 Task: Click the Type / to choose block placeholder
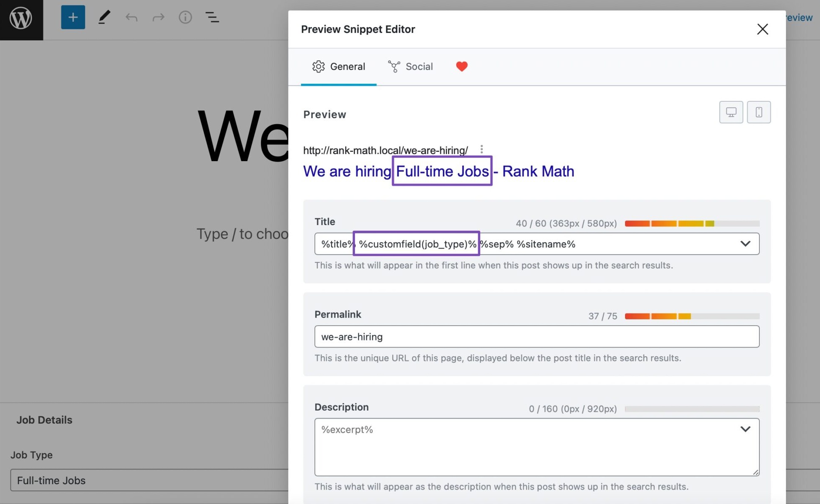click(242, 234)
